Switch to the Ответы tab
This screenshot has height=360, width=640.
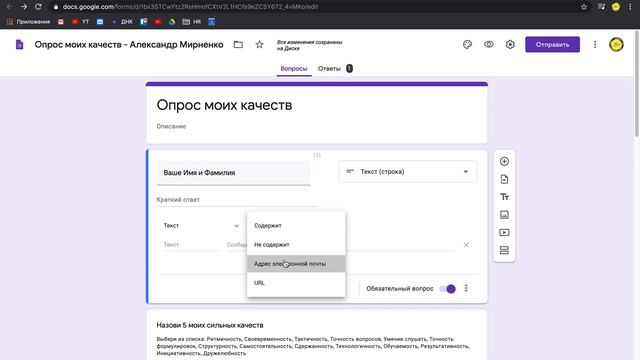tap(329, 69)
